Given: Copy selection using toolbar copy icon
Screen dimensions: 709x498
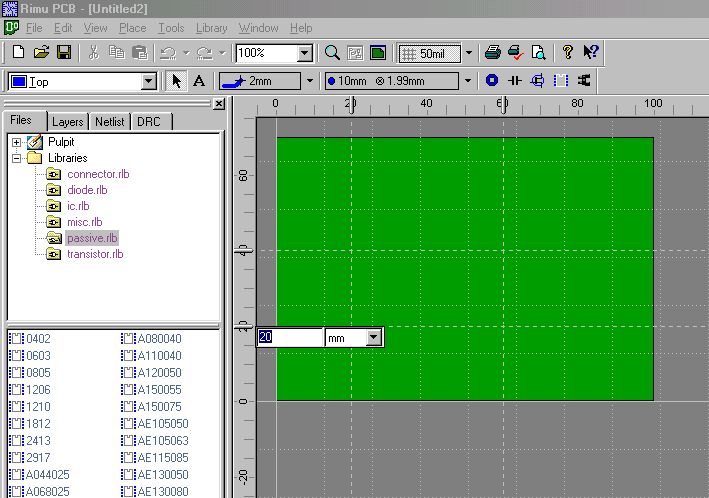Looking at the screenshot, I should [117, 52].
